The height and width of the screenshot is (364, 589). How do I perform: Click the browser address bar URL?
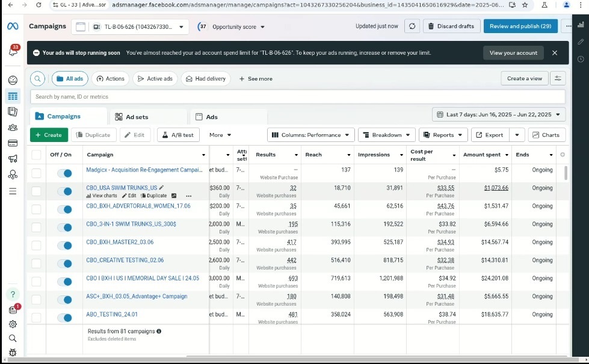tap(308, 5)
